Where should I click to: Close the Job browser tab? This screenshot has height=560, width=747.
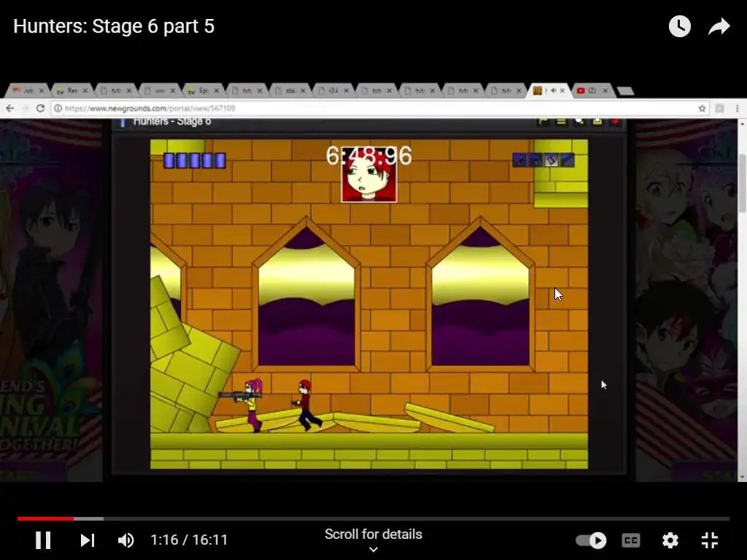coord(42,90)
